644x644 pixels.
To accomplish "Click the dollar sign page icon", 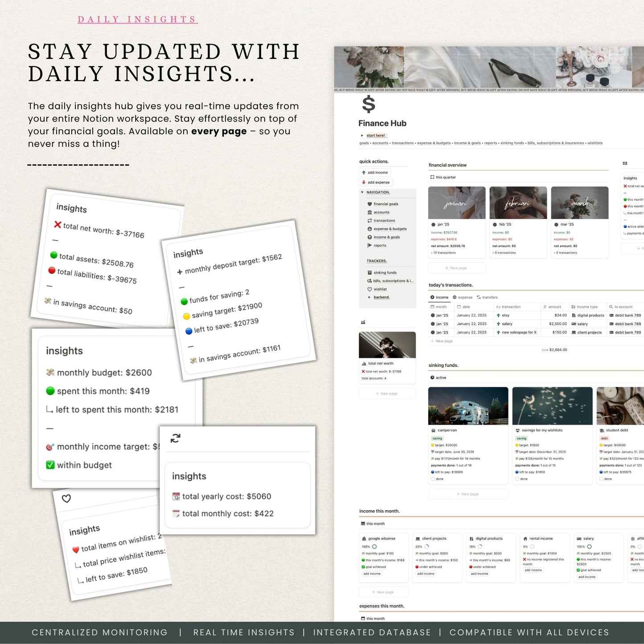I will click(x=369, y=105).
